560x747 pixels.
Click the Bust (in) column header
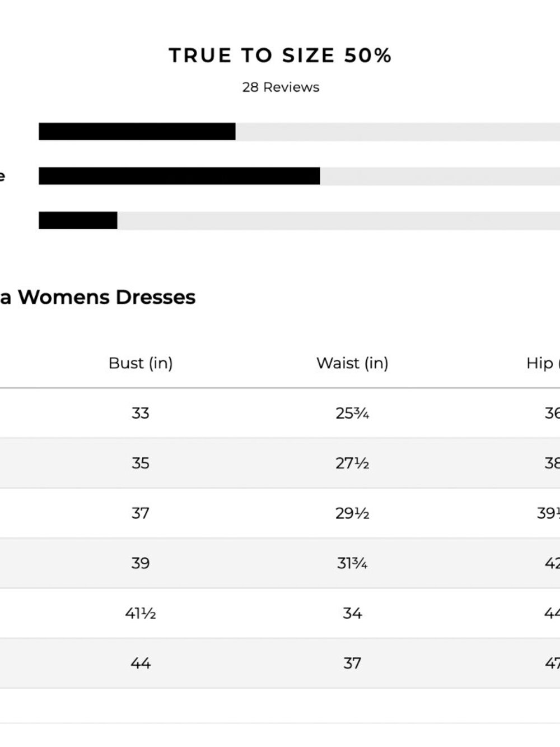coord(141,363)
